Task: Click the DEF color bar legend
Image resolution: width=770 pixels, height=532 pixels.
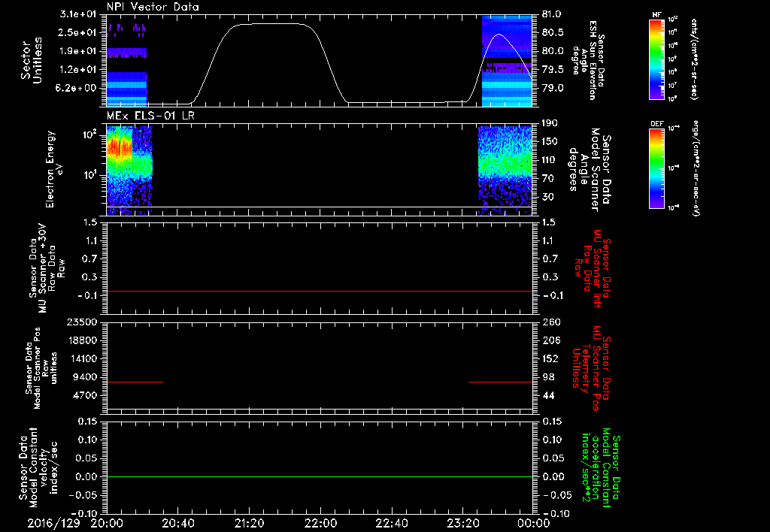Action: [x=656, y=168]
